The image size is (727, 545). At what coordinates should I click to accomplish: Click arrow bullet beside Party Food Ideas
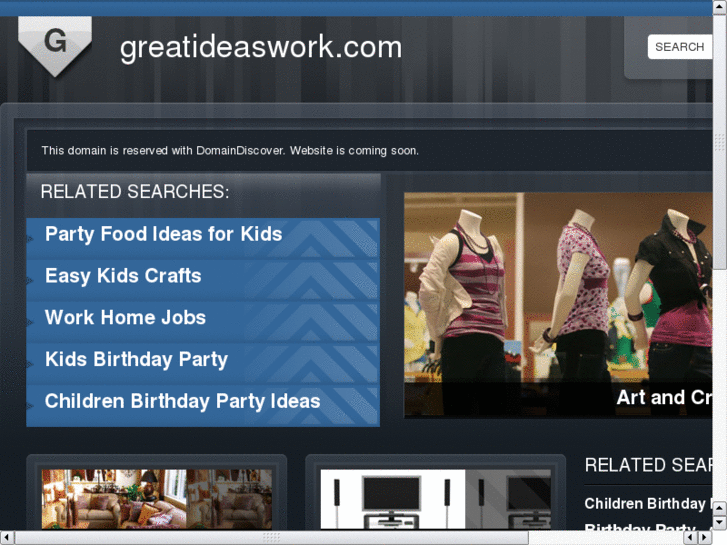point(30,238)
